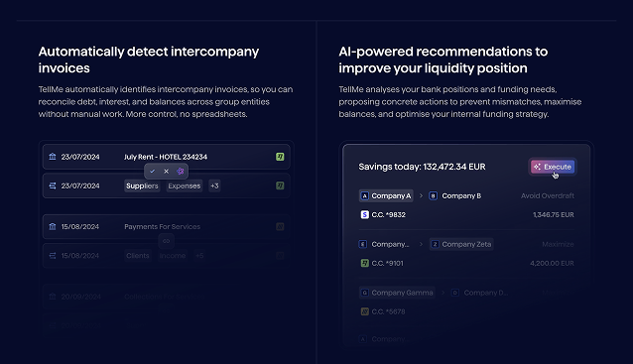Open the Payments For Services row
633x364 pixels.
click(167, 227)
